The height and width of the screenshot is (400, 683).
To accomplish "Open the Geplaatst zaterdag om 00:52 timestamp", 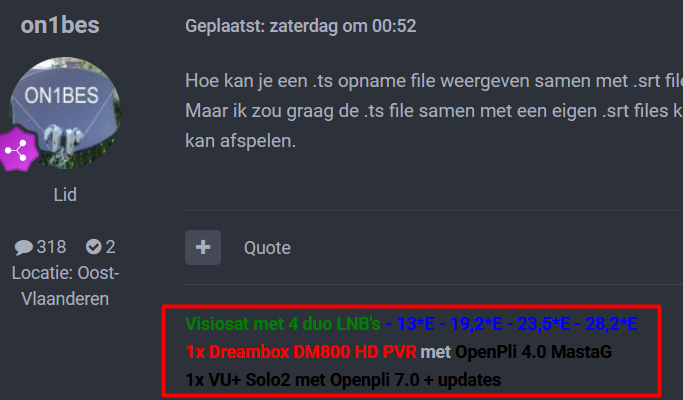I will (x=301, y=26).
